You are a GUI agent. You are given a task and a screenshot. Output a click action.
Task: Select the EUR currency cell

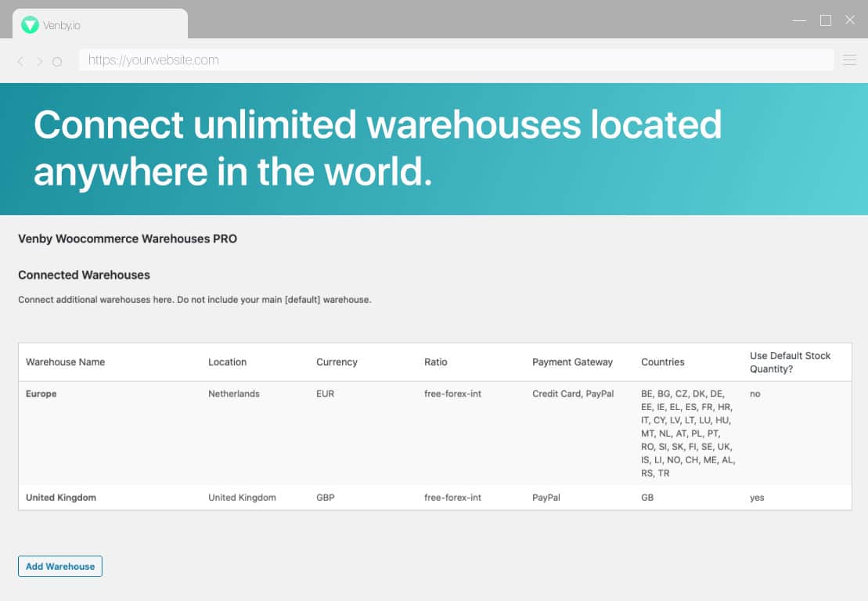tap(325, 394)
